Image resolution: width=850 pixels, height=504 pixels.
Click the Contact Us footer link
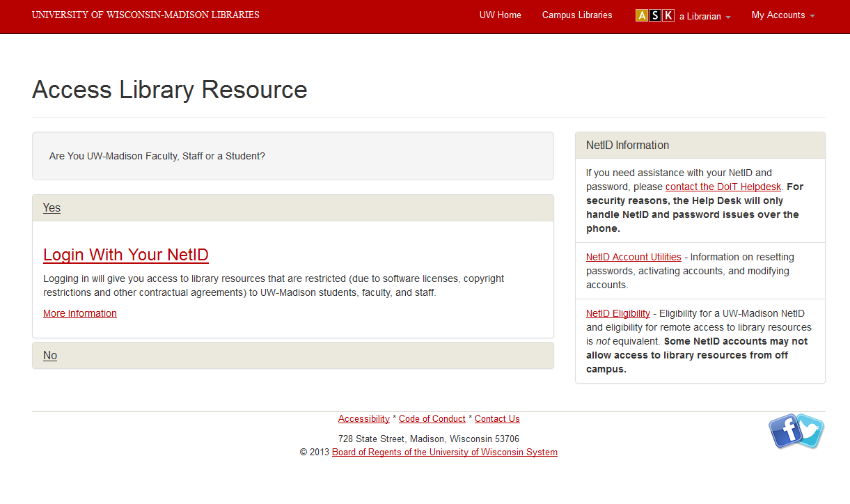point(497,419)
